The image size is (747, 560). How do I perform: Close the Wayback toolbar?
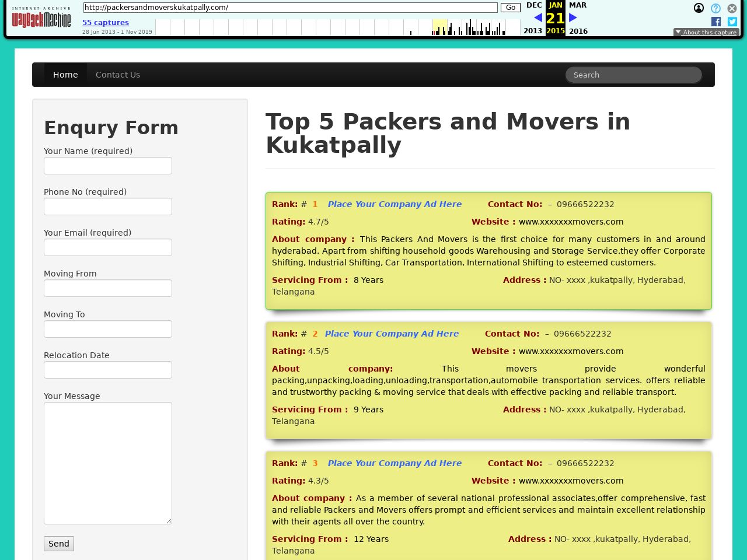(732, 8)
